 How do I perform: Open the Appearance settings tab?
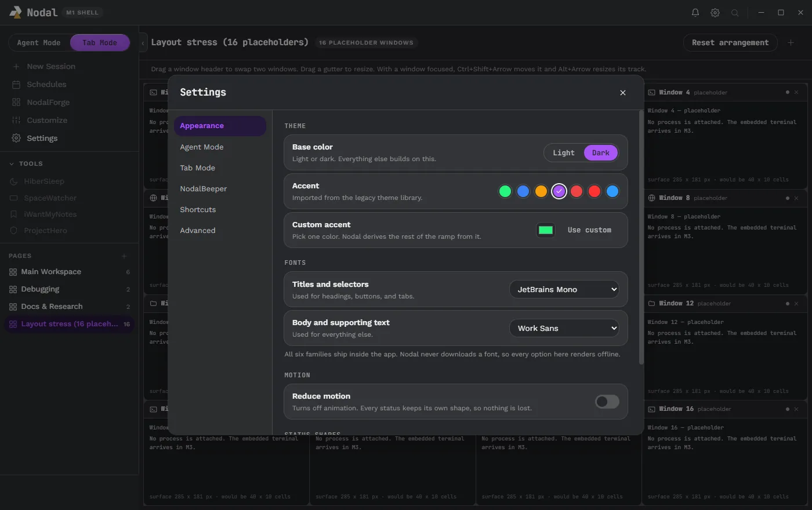click(x=220, y=126)
